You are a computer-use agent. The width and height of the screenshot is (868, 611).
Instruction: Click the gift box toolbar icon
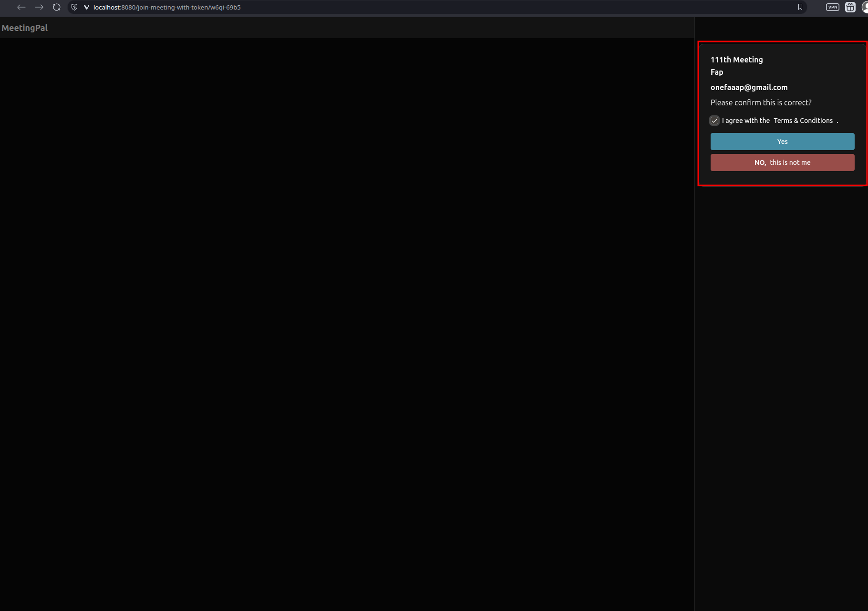(x=850, y=7)
